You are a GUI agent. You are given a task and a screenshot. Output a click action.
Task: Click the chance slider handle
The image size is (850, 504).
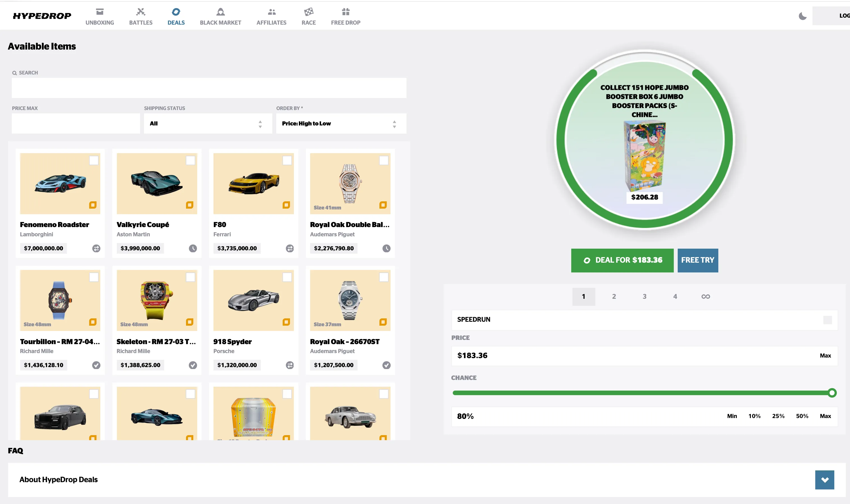[832, 393]
